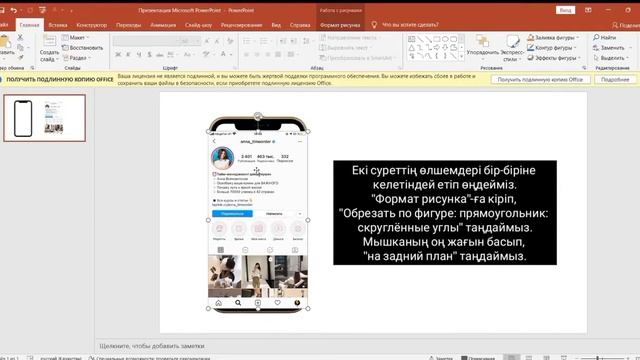Screen dimensions: 640x360
Task: Open Экспресс-стили quick styles dropdown
Action: (512, 48)
